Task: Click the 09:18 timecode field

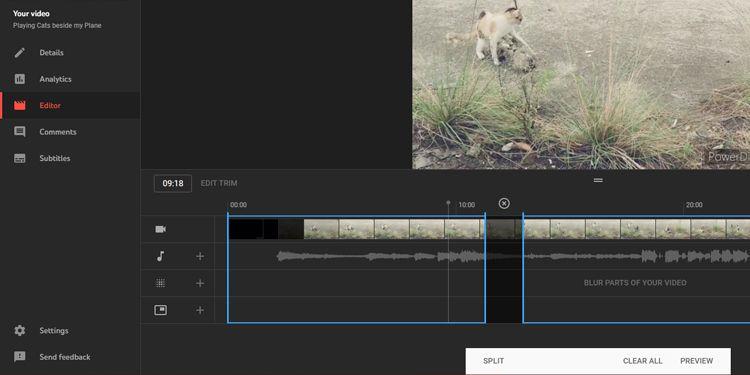Action: (x=173, y=184)
